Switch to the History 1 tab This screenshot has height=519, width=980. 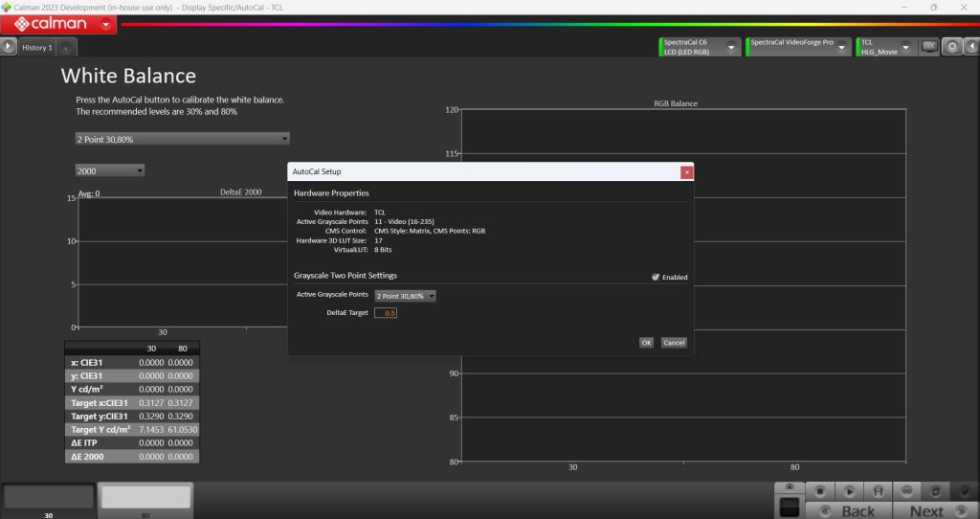(x=37, y=48)
